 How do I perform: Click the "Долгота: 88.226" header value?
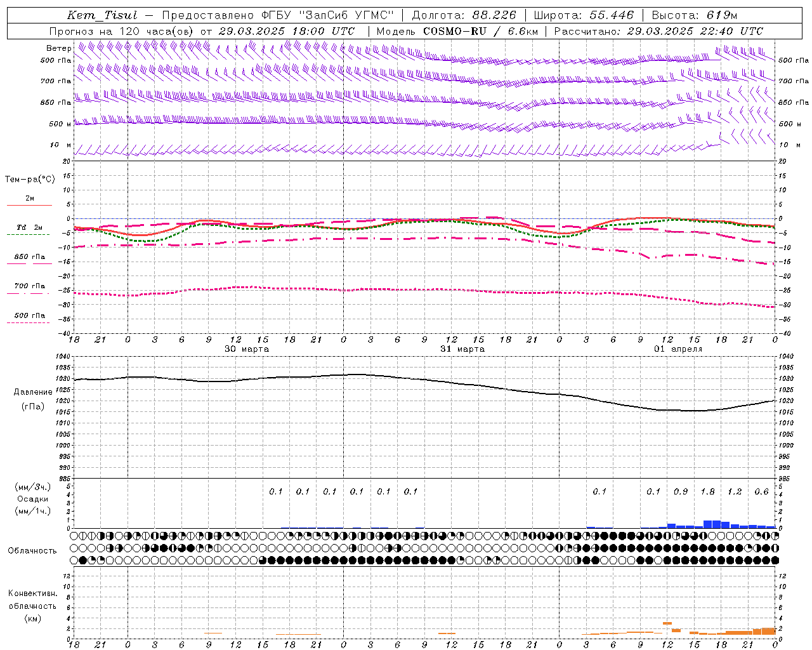point(464,15)
